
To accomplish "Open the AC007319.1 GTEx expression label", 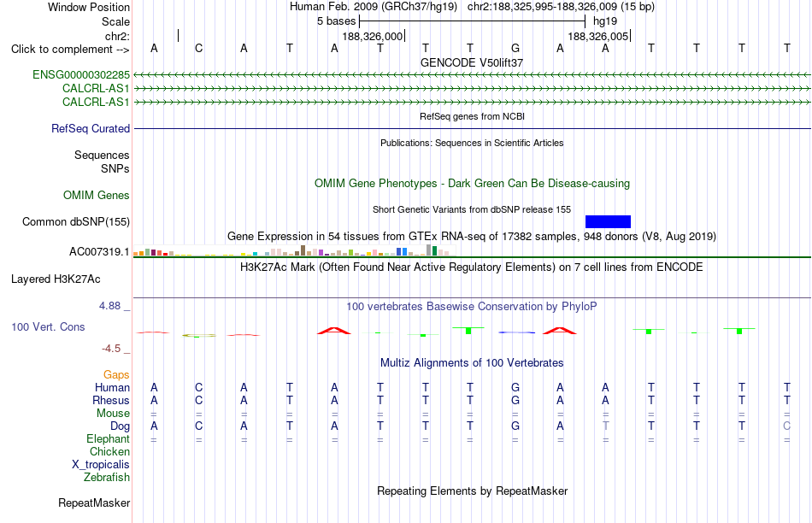I will (99, 251).
